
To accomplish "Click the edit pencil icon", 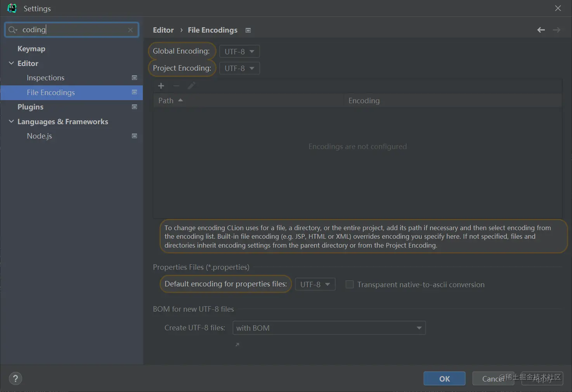I will [191, 86].
